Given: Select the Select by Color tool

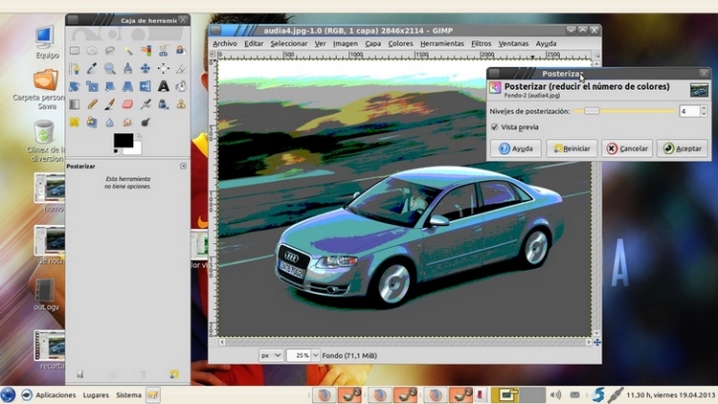Looking at the screenshot, I should tap(146, 50).
